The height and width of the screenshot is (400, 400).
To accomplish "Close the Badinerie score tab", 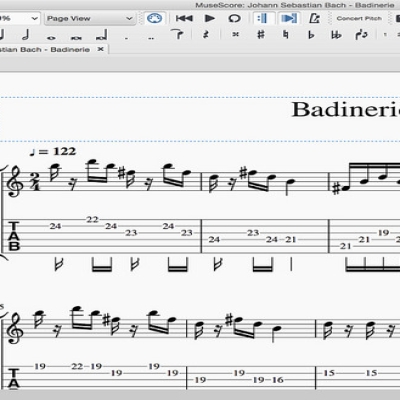I will 100,49.
